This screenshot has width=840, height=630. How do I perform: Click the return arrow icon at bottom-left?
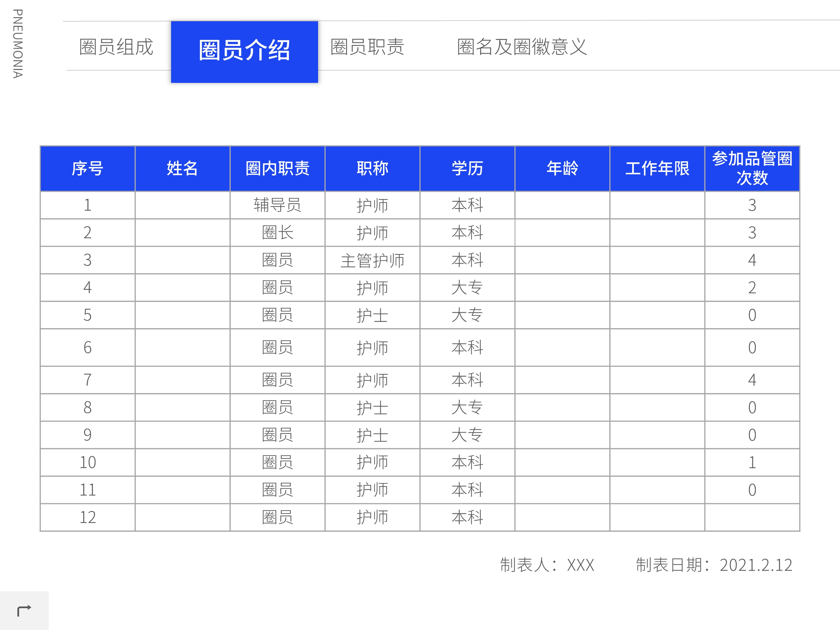pos(24,611)
